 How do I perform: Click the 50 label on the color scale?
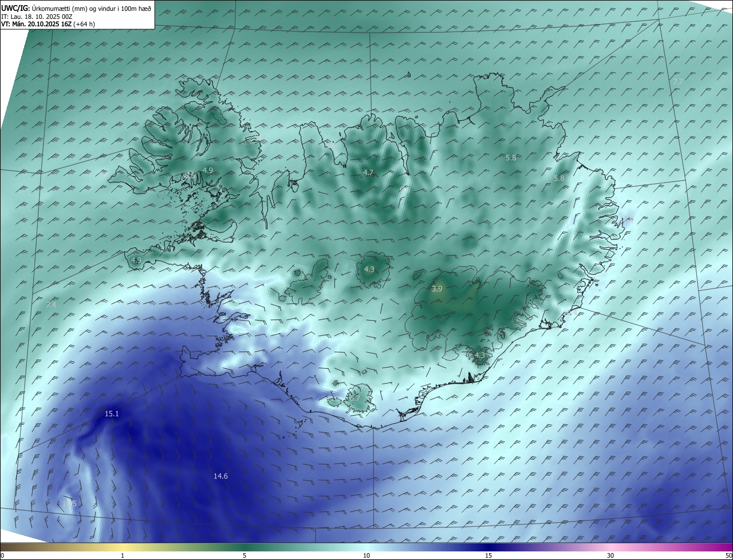point(728,555)
